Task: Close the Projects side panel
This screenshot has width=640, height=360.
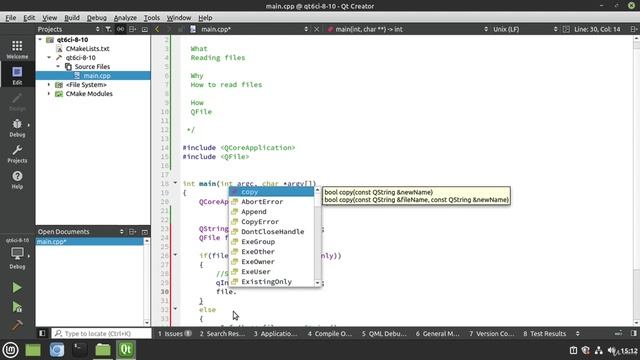Action: click(x=144, y=29)
